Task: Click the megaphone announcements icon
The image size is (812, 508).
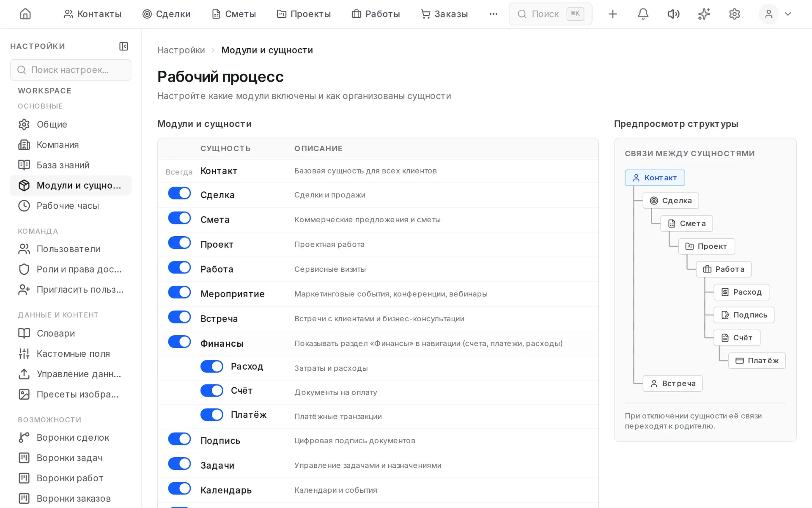Action: click(x=673, y=14)
